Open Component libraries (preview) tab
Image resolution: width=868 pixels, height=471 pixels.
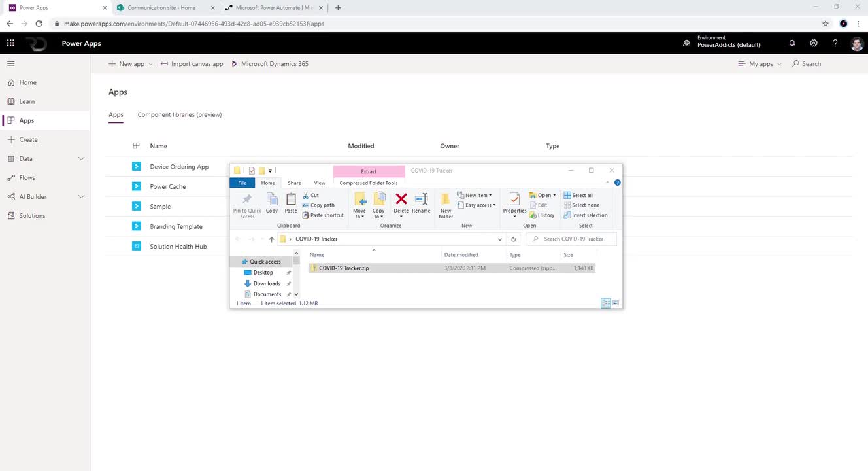tap(180, 114)
